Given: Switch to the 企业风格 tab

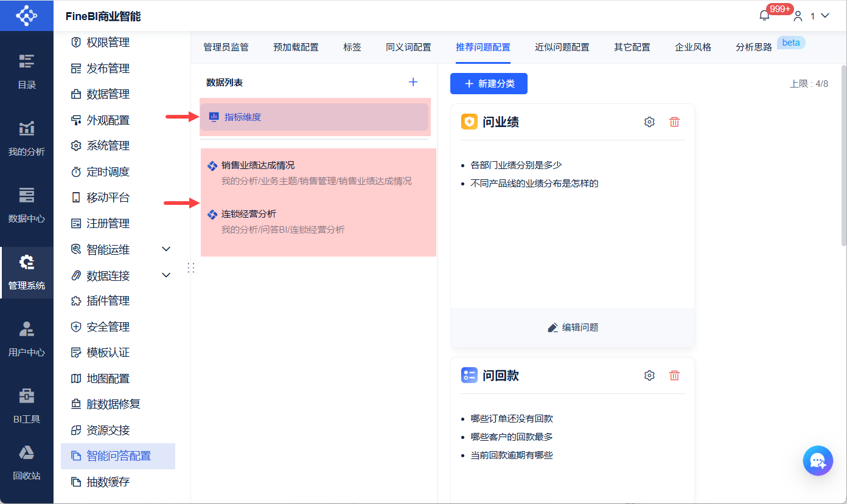Looking at the screenshot, I should [x=693, y=47].
